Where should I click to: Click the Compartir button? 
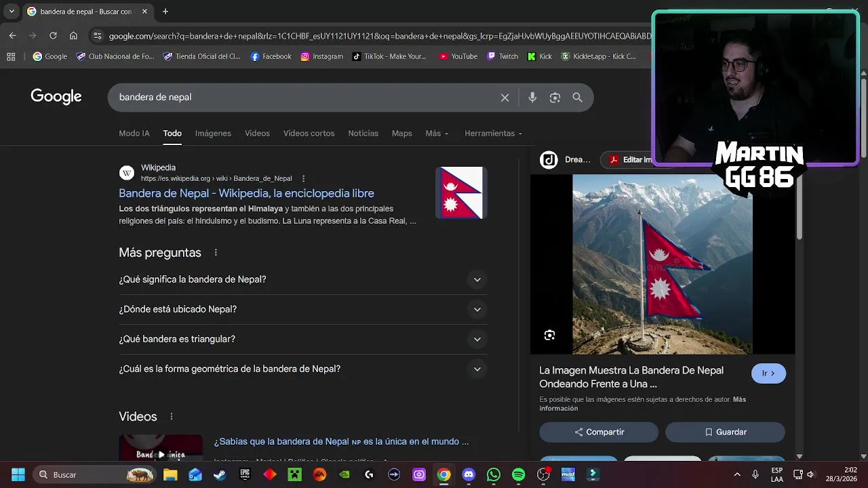point(599,432)
